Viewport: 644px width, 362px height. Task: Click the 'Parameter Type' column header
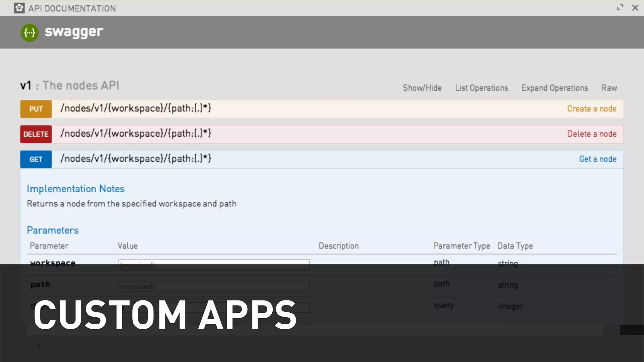[461, 246]
